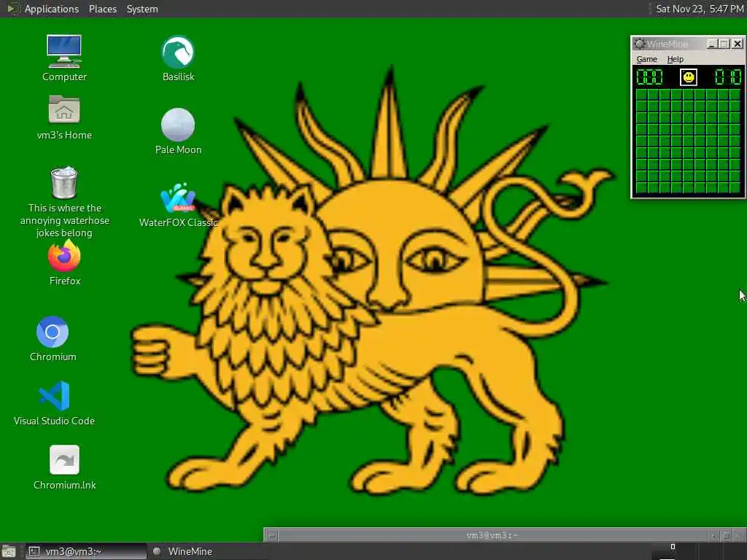Image resolution: width=747 pixels, height=560 pixels.
Task: Close the WineMine window
Action: pos(738,44)
